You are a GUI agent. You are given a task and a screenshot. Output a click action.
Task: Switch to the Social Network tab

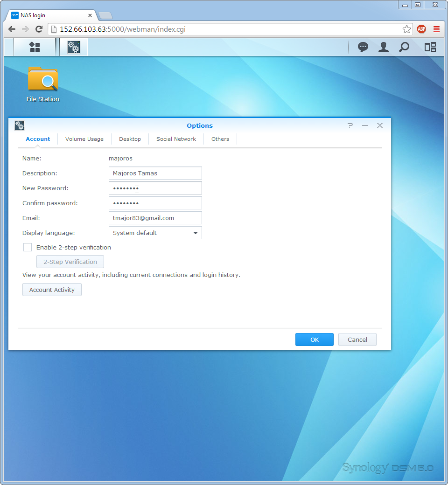pyautogui.click(x=176, y=139)
